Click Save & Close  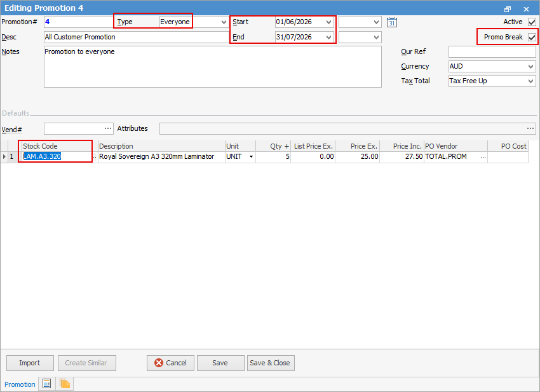click(271, 363)
